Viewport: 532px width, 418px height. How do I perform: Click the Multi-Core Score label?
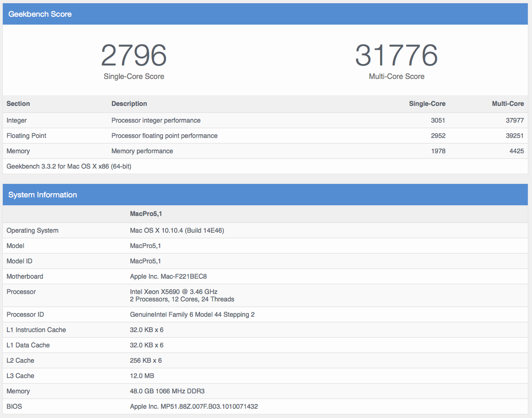(x=396, y=77)
